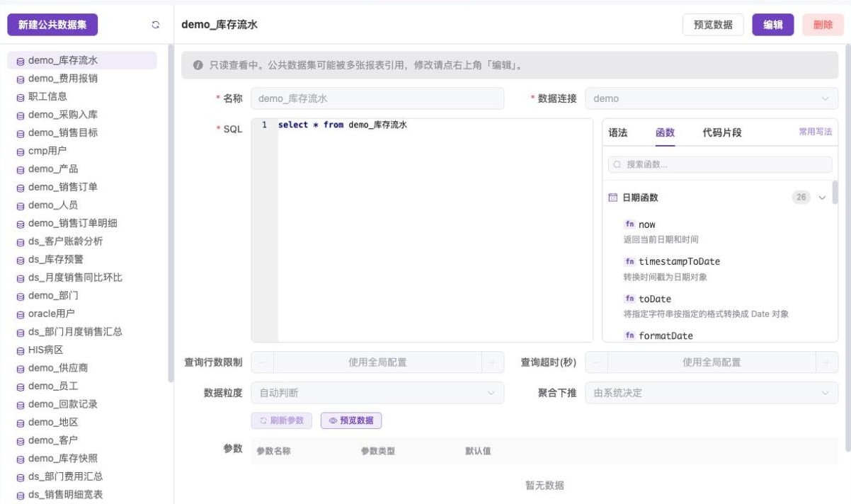The height and width of the screenshot is (504, 851).
Task: Click the database icon of demo_费用报销
Action: [x=21, y=79]
